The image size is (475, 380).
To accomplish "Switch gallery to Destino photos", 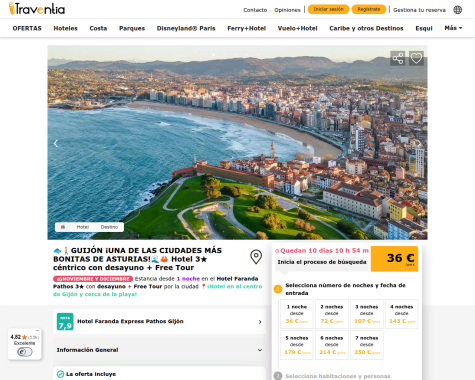I will click(109, 227).
